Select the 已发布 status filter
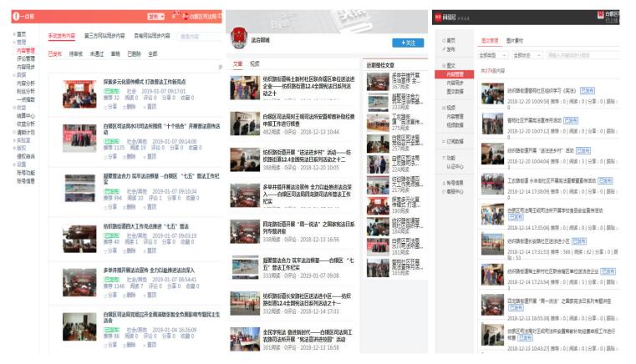This screenshot has height=364, width=636. click(x=55, y=54)
